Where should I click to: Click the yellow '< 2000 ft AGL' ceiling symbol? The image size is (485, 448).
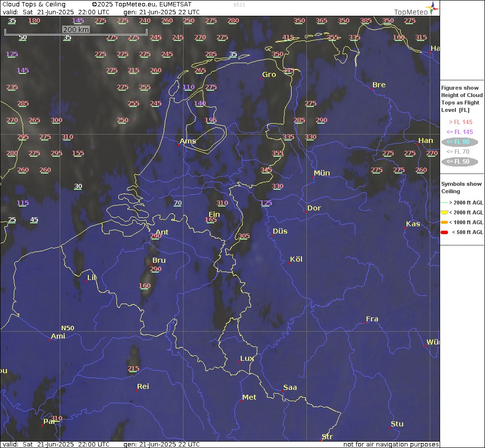click(x=444, y=212)
